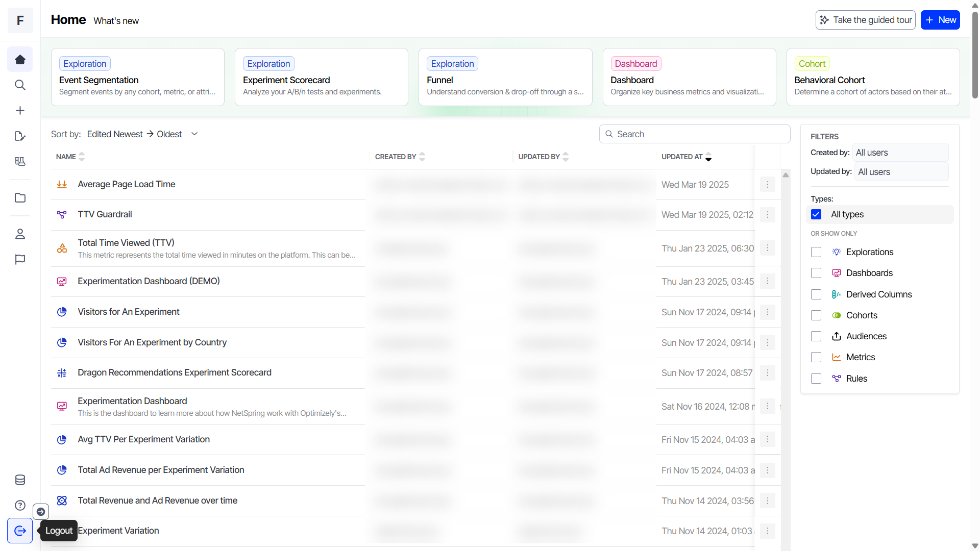Screen dimensions: 980x551
Task: Check the Rules filter checkbox
Action: [816, 379]
